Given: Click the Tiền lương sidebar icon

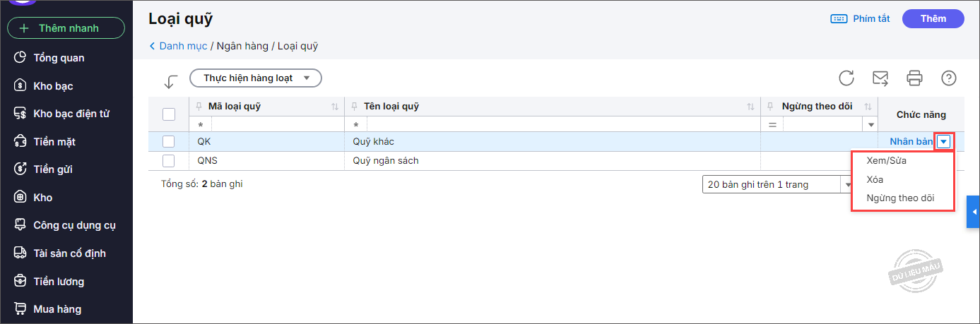Looking at the screenshot, I should (20, 281).
